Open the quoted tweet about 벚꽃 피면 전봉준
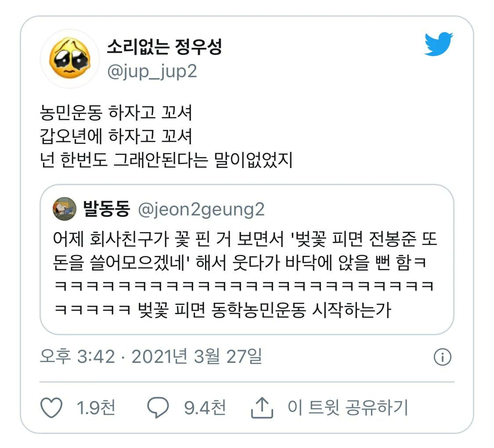Screen dimensions: 494x448 247,260
